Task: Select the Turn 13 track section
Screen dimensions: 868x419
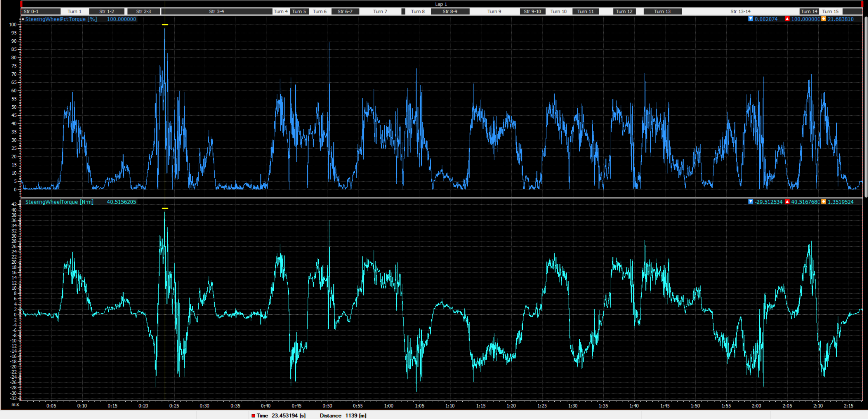Action: (x=662, y=11)
